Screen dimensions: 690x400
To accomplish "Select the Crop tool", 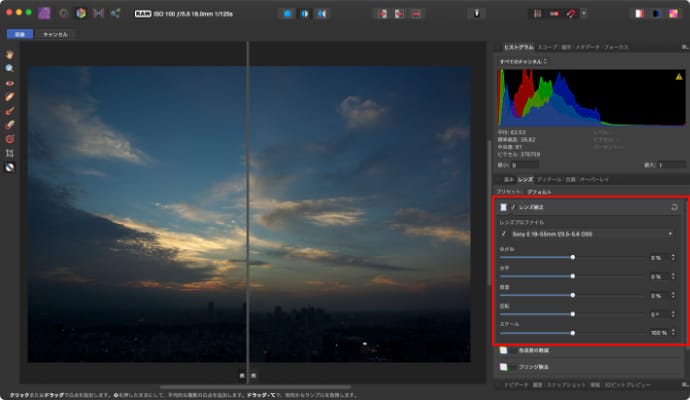I will coord(10,153).
